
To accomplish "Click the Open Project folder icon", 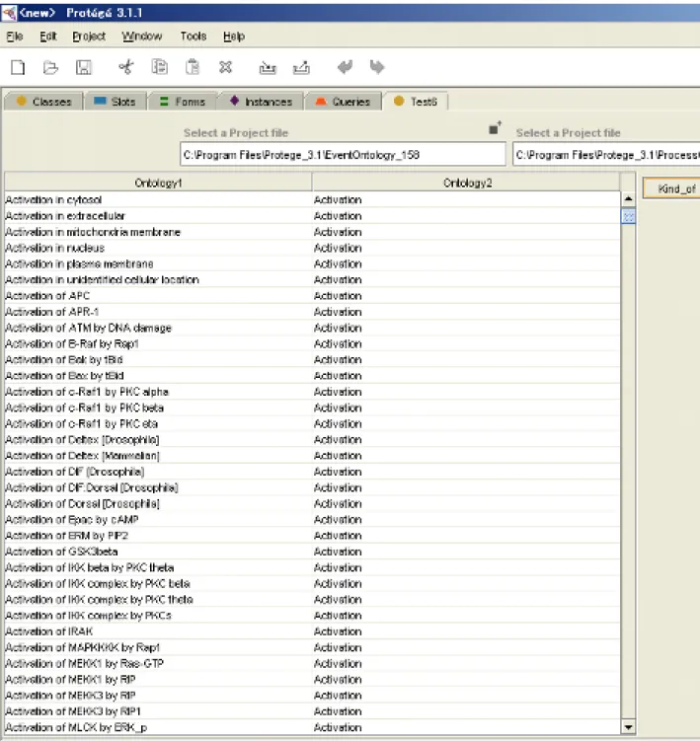I will [50, 67].
